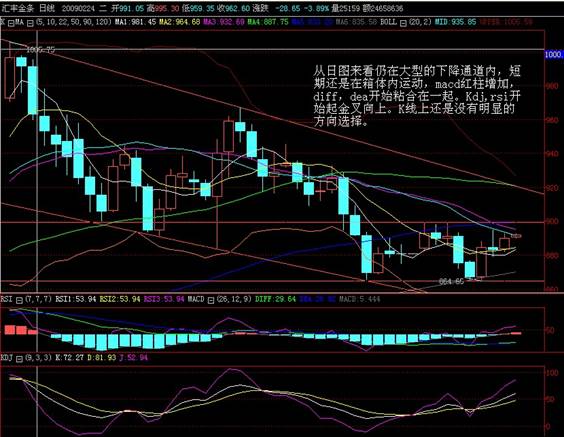Click the MACD indicator collapse box
564x437 pixels.
(x=211, y=300)
